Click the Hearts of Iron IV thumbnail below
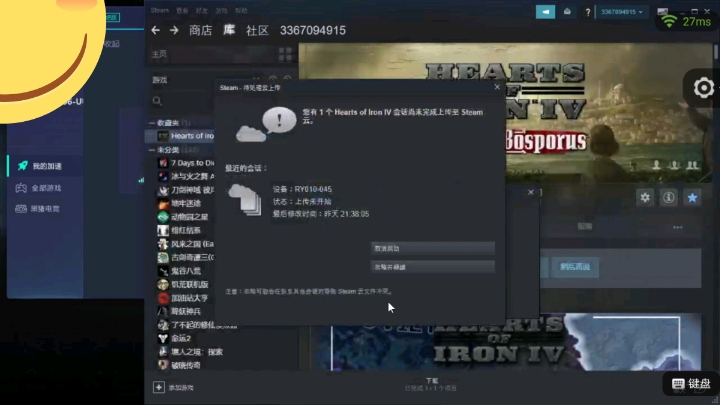 click(x=505, y=343)
